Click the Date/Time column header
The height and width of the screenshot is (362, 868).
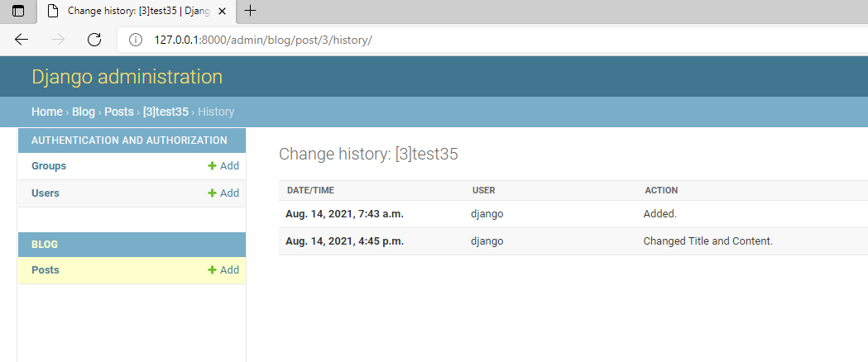tap(310, 190)
